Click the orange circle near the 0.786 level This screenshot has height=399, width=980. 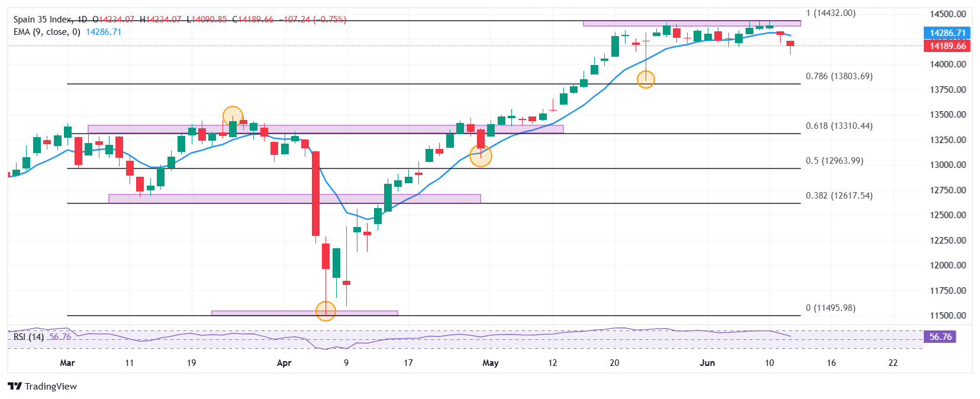coord(646,79)
